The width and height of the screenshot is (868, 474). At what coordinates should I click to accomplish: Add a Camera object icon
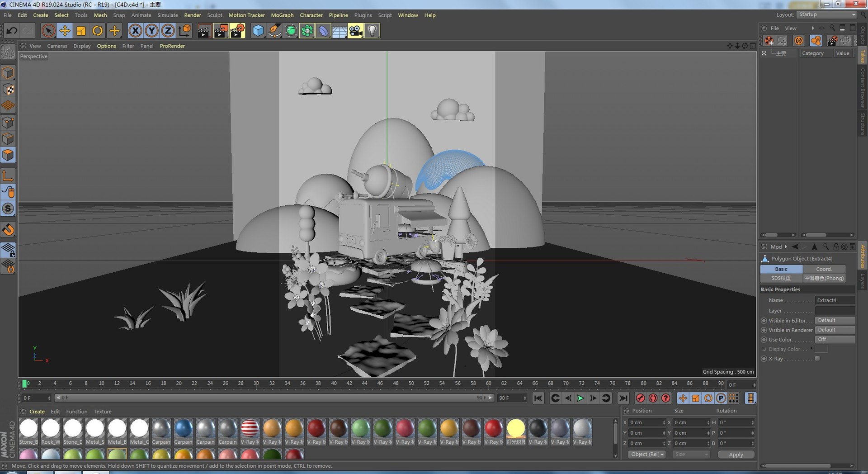click(x=356, y=31)
